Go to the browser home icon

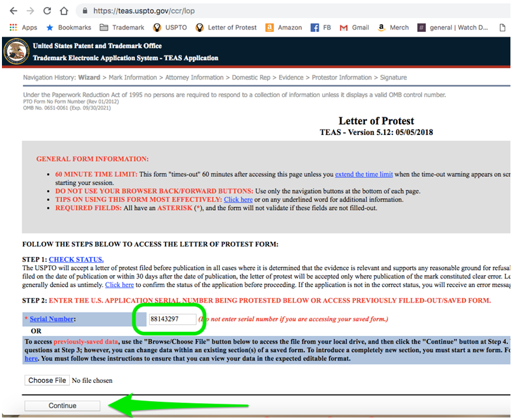[x=64, y=11]
